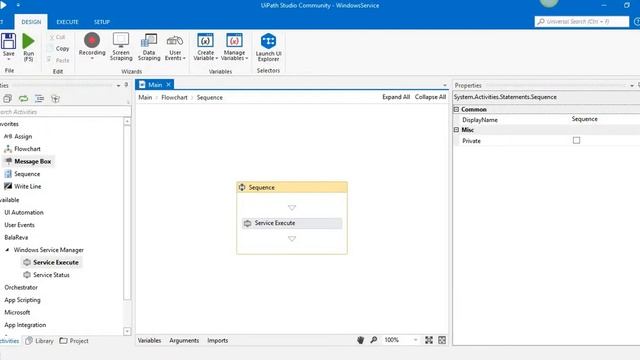The image size is (640, 360).
Task: Select Write Line activity
Action: pos(23,187)
